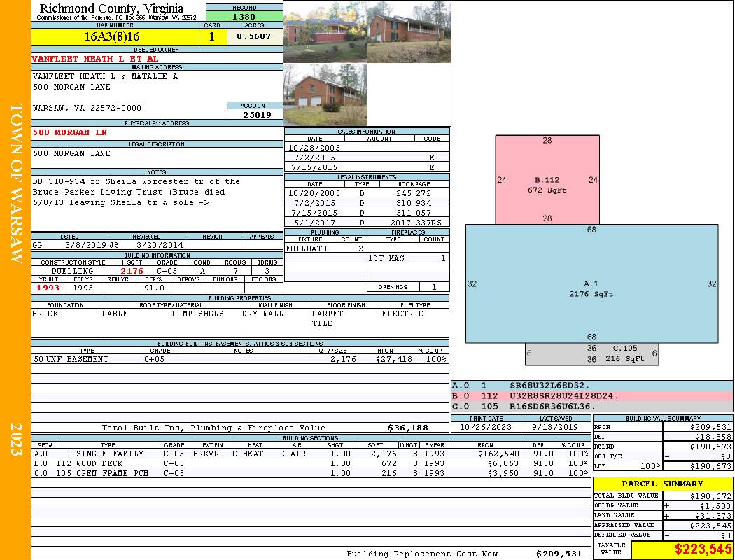Select legal instrument book page 245 272

tap(414, 193)
